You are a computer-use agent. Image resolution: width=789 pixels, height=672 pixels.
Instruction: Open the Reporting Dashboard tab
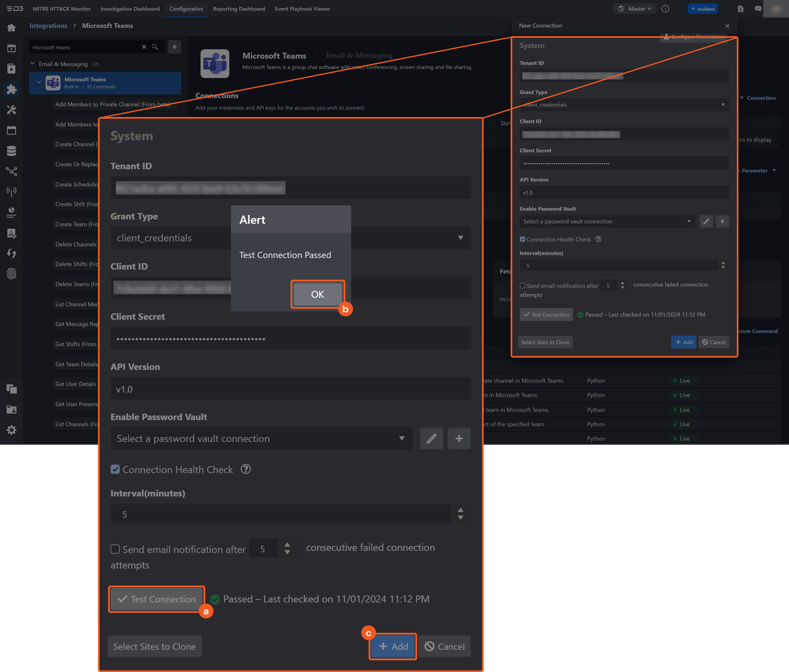(239, 9)
